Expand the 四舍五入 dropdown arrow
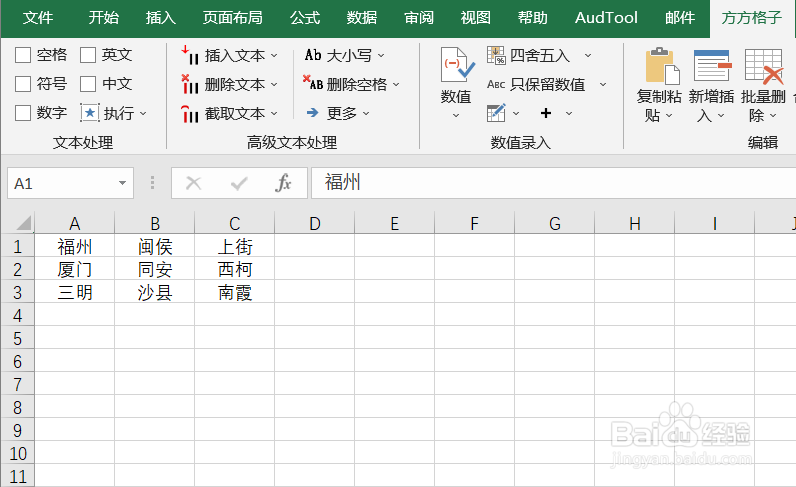Viewport: 796px width, 487px height. pyautogui.click(x=588, y=55)
